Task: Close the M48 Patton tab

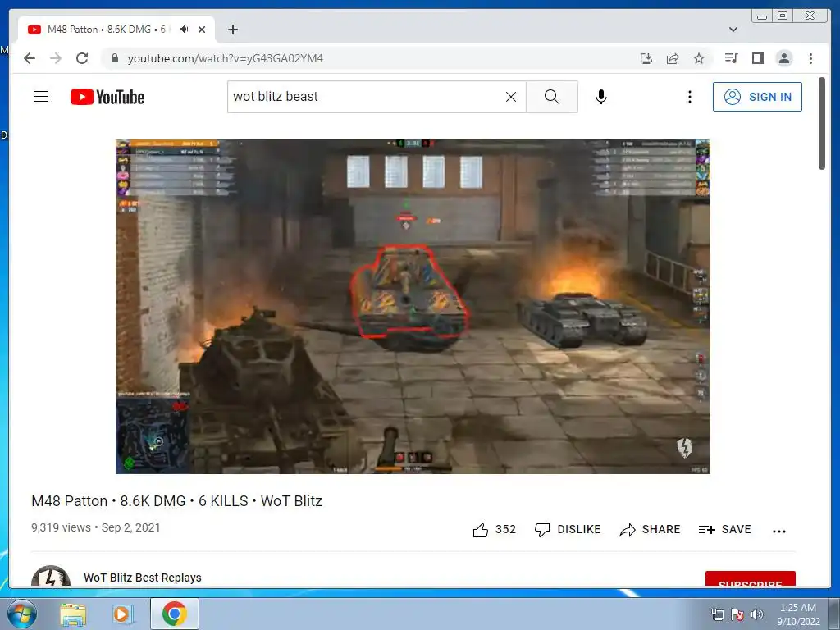Action: pyautogui.click(x=202, y=30)
